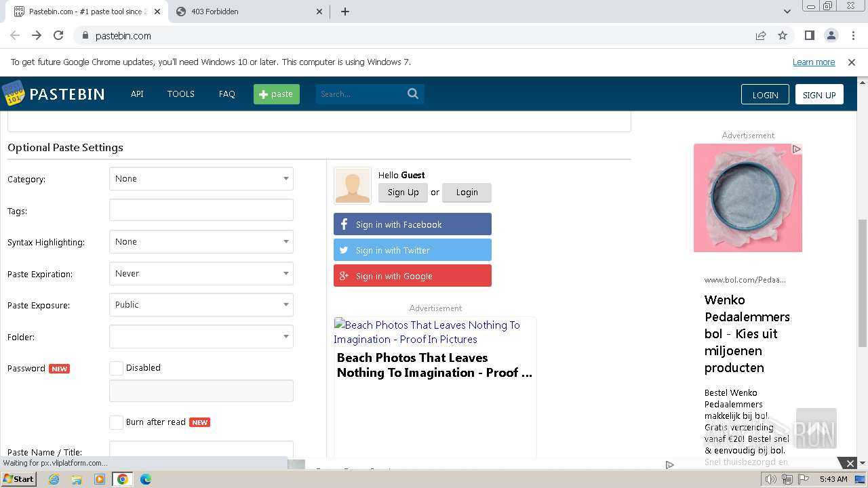Click the Login button beside Guest
Screen dimensions: 868x488
click(467, 192)
